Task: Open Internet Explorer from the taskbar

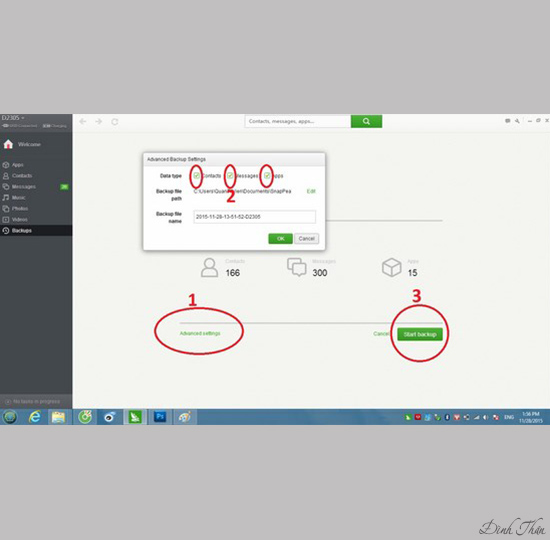Action: pos(34,417)
